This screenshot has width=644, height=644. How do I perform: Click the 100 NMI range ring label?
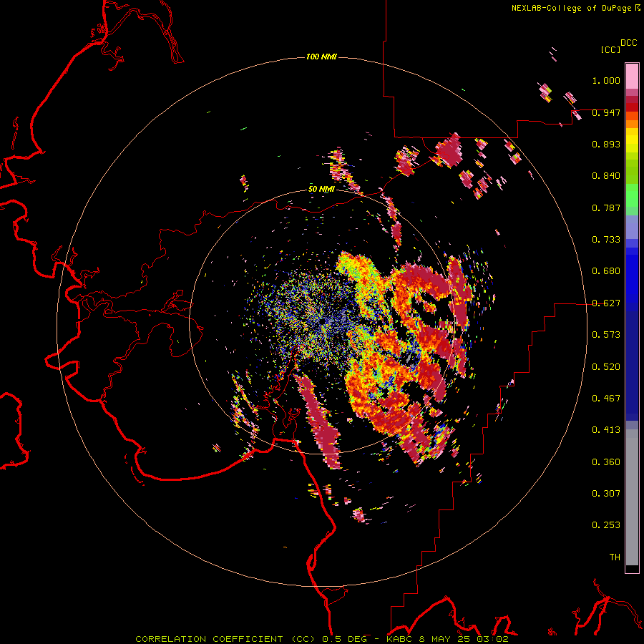click(321, 57)
